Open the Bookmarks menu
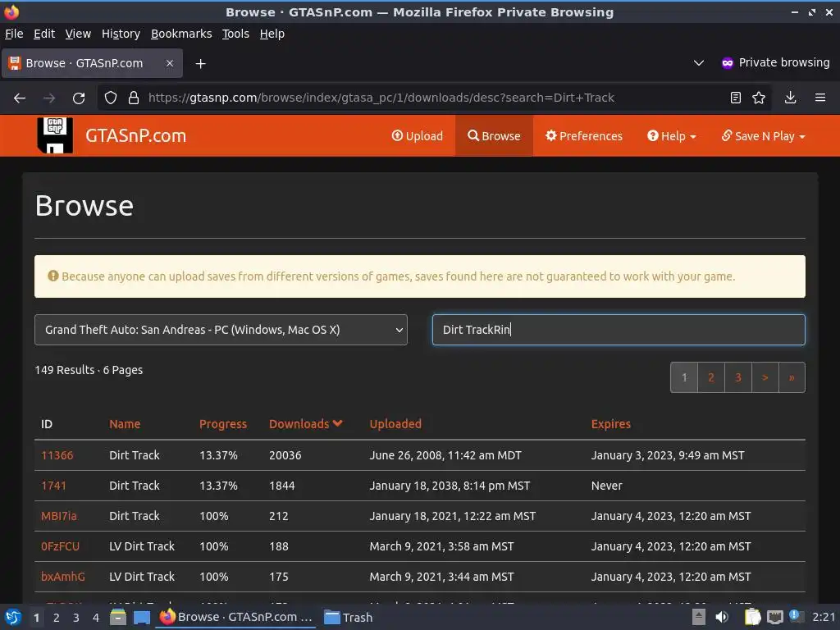This screenshot has width=840, height=630. pos(181,34)
